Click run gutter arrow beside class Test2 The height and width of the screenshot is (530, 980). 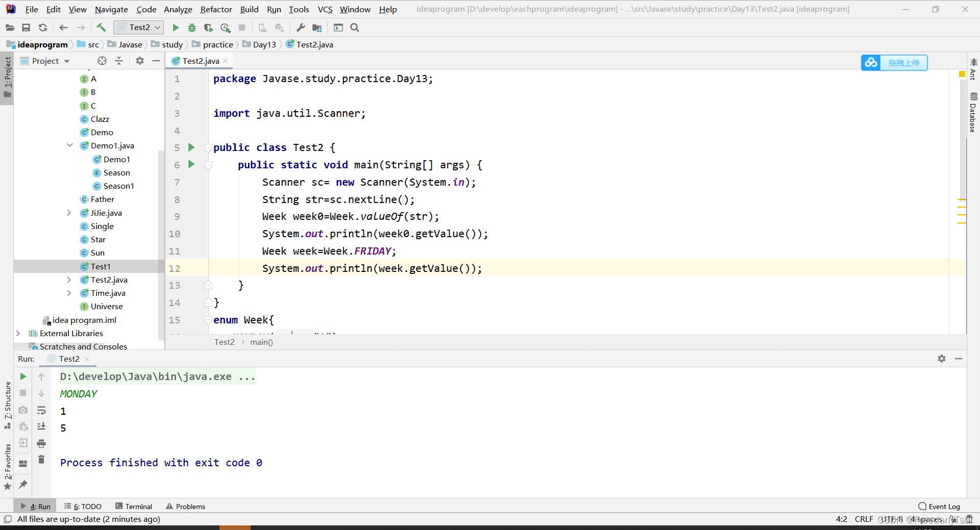point(191,147)
